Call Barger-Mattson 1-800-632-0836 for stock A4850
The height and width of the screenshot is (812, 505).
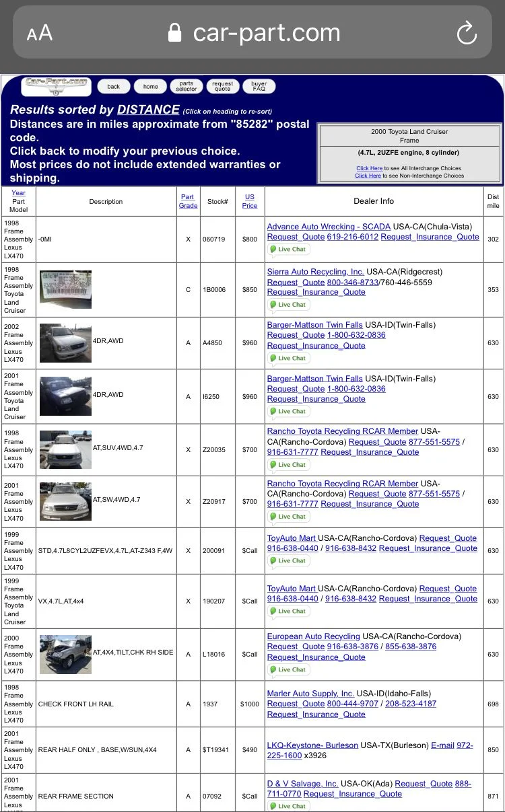[x=356, y=335]
